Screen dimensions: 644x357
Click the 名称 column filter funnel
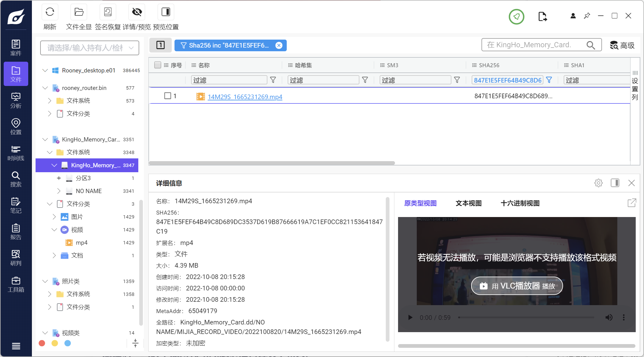click(273, 80)
